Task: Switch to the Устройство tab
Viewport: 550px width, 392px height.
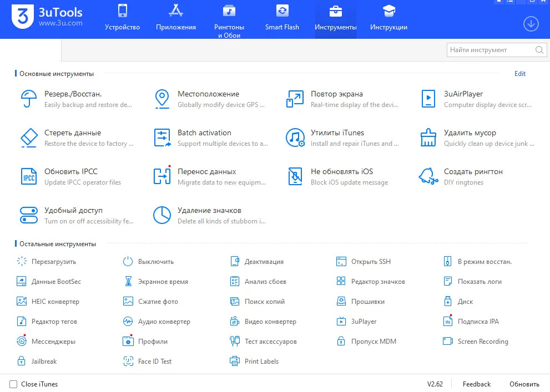Action: pos(122,19)
